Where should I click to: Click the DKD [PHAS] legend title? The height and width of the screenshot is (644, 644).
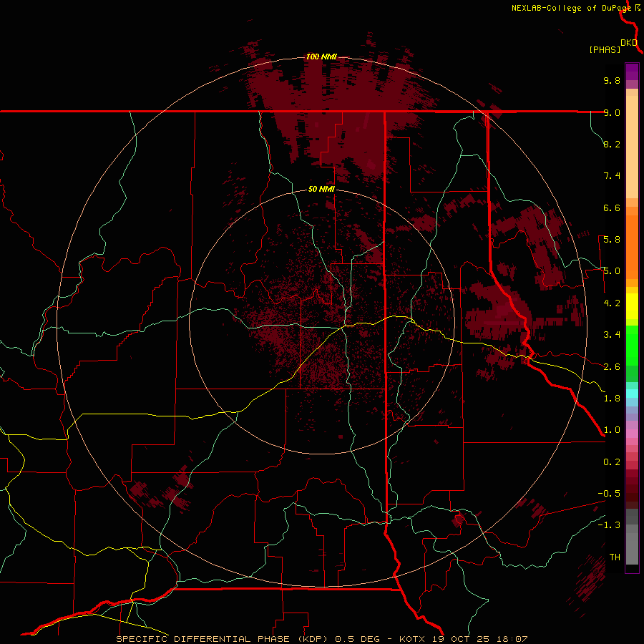tap(613, 47)
